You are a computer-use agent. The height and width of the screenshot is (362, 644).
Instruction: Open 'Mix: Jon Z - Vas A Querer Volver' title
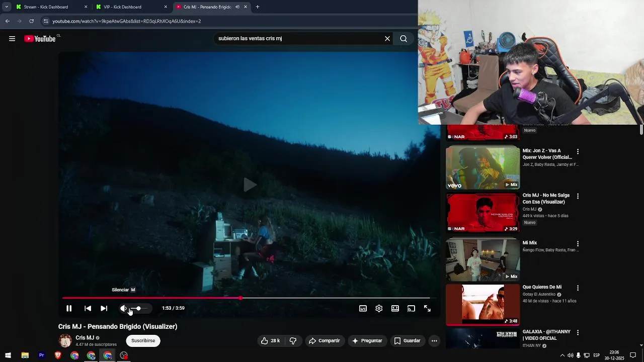point(547,154)
